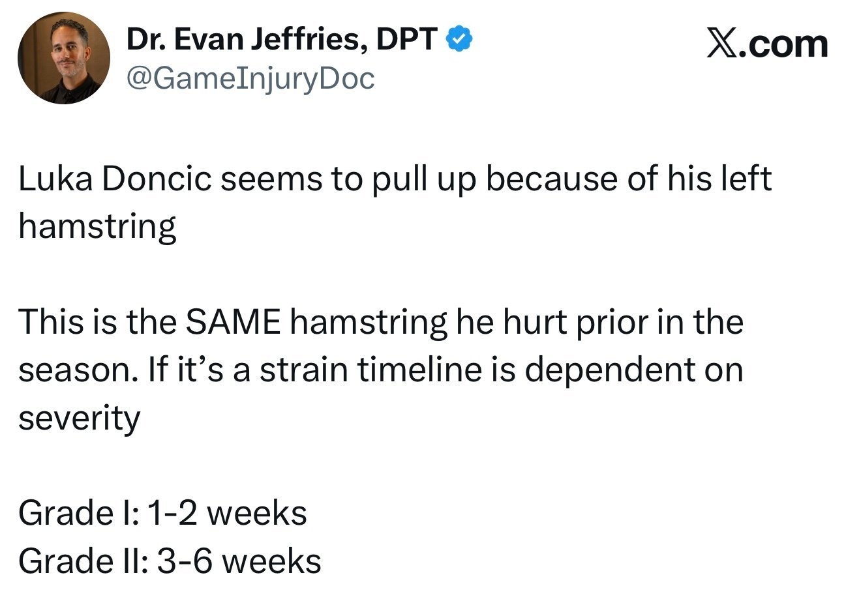
Task: Click the words "strain timeline"
Action: tap(369, 370)
